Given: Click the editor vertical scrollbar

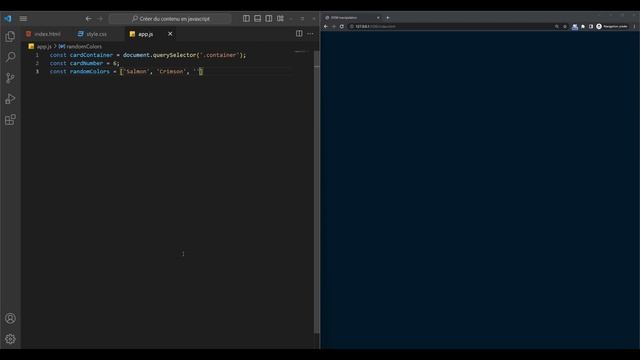Looking at the screenshot, I should point(317,192).
